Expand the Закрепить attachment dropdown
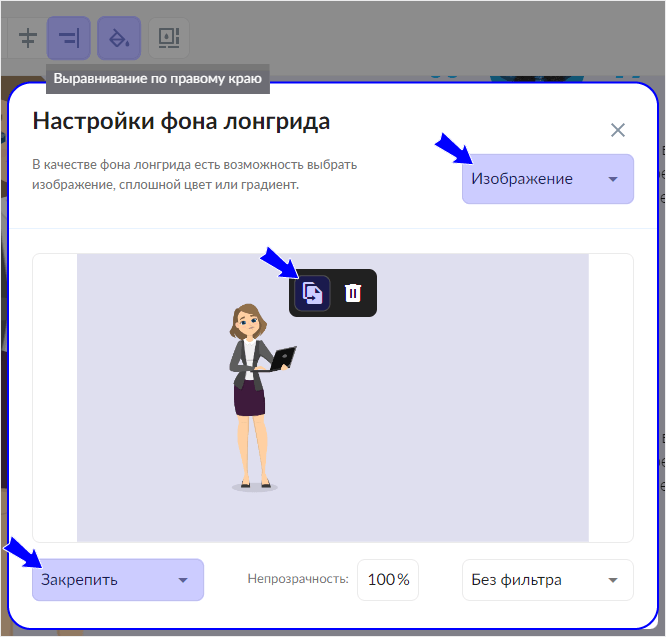The image size is (666, 637). pyautogui.click(x=118, y=580)
